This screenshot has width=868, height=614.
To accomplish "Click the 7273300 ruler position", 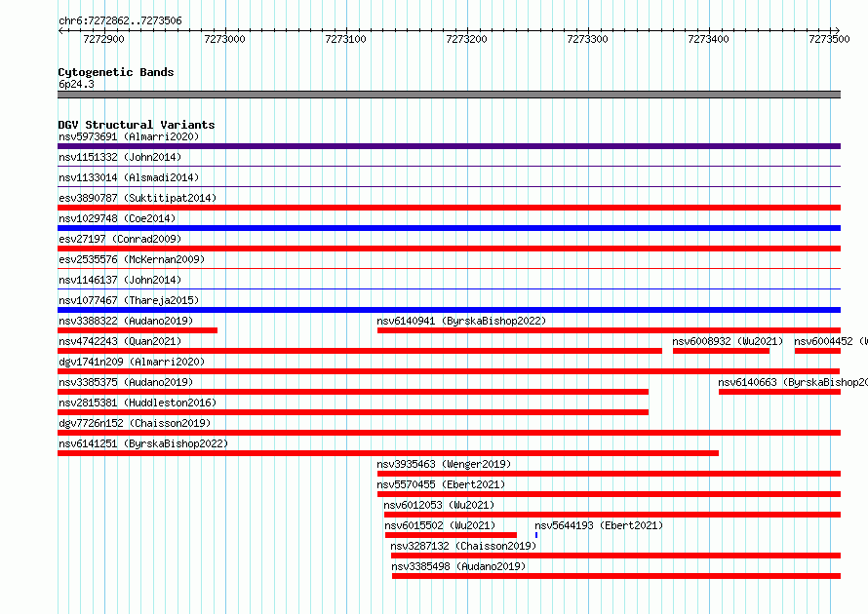I will [587, 39].
